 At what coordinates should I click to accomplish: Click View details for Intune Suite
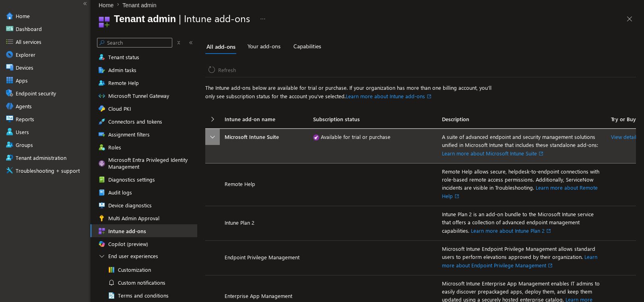coord(623,137)
